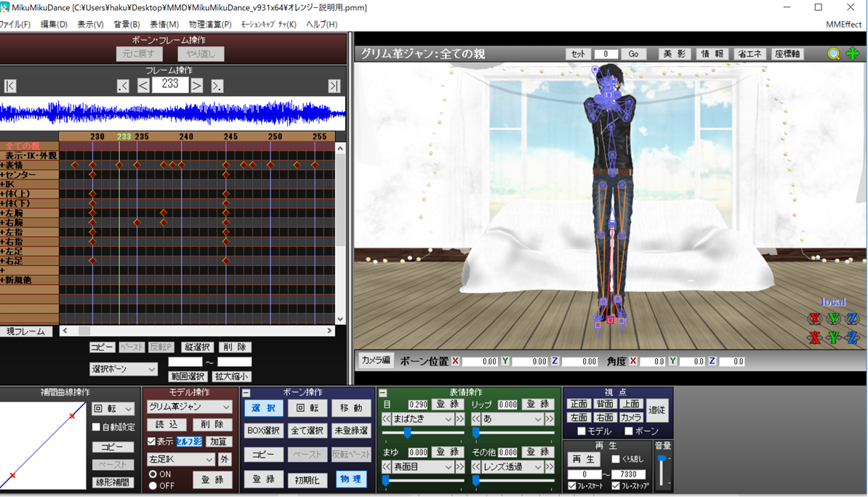The image size is (868, 497).
Task: Click the lower Y axis move icon
Action: tap(834, 338)
